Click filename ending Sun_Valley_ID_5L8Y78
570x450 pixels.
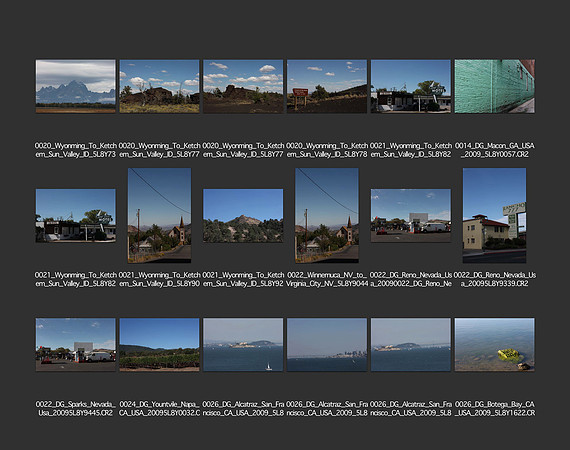pyautogui.click(x=327, y=150)
